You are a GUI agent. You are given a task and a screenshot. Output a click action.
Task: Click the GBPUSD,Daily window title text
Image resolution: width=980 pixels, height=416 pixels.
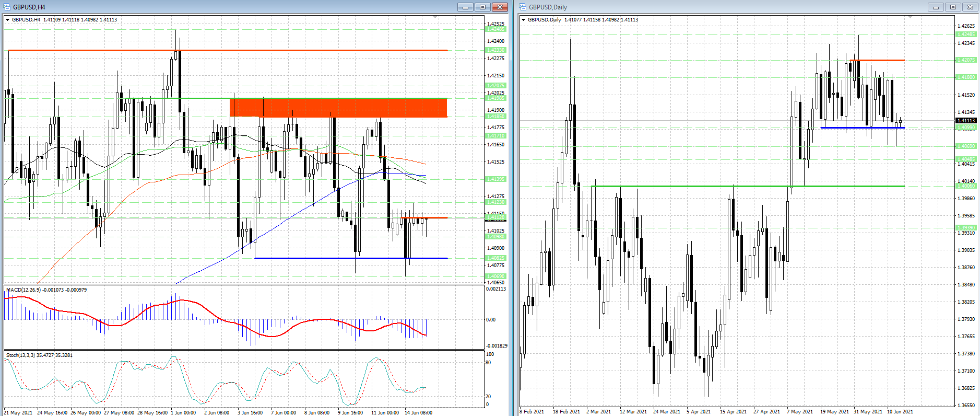pyautogui.click(x=548, y=7)
